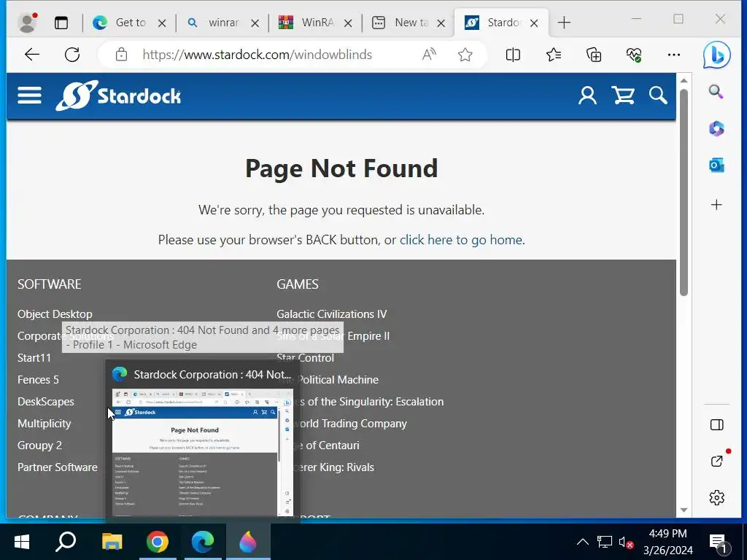The width and height of the screenshot is (747, 560).
Task: Close the New tab
Action: [441, 23]
